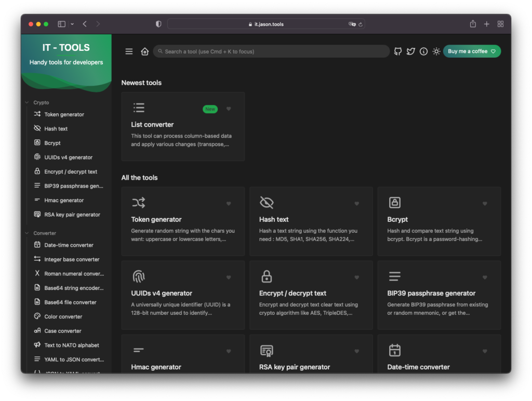The height and width of the screenshot is (401, 532).
Task: Favorite BIP39 passphrase generator card heart
Action: (x=485, y=277)
